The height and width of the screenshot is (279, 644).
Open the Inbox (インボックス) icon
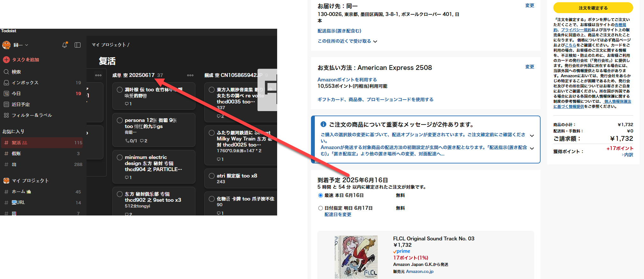click(6, 83)
